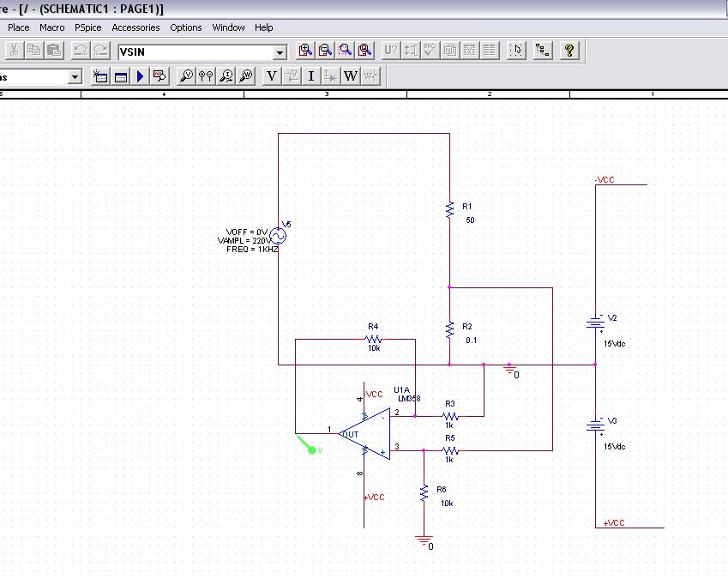
Task: Click the View Simulation Results icon
Action: [159, 76]
